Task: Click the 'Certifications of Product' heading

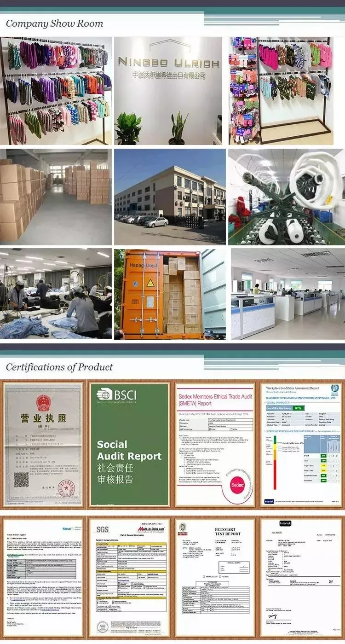Action: 59,367
